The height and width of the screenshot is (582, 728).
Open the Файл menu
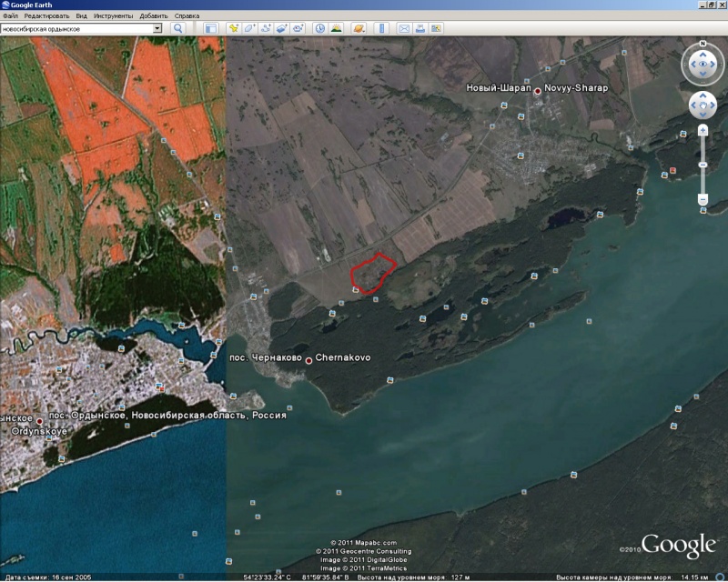(11, 16)
